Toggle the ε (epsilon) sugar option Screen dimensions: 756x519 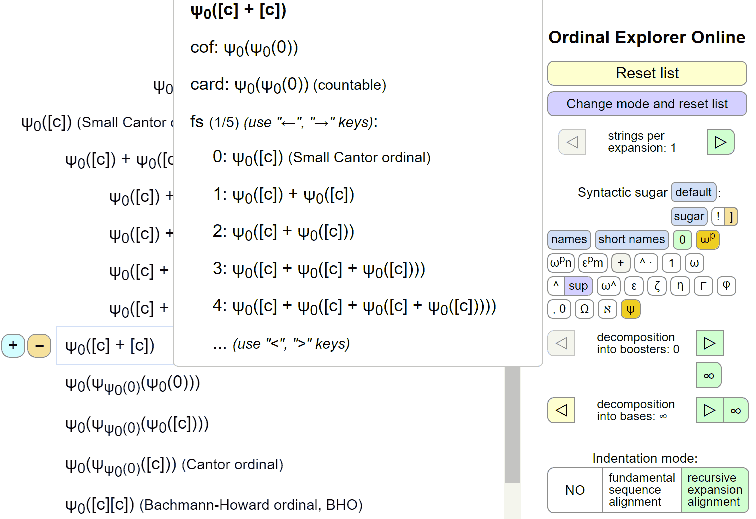click(x=634, y=286)
